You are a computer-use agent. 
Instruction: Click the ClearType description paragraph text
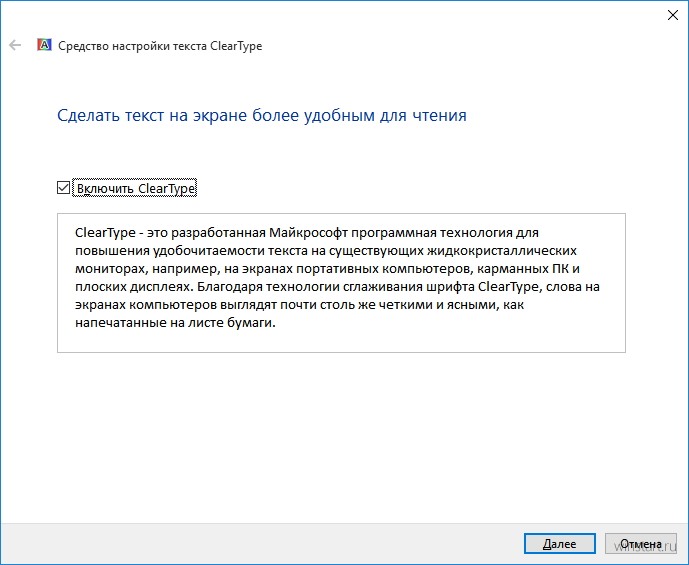tap(337, 277)
